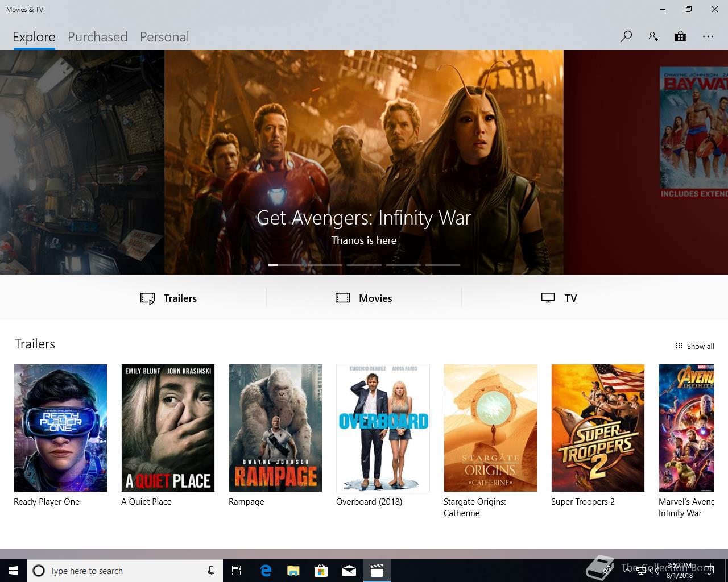
Task: Select the first carousel indicator
Action: tap(286, 265)
